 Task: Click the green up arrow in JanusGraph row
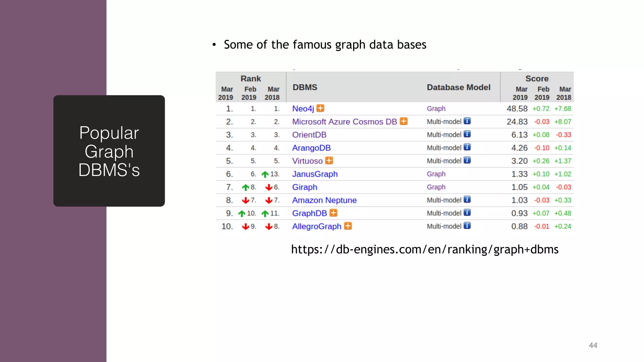[x=265, y=174]
